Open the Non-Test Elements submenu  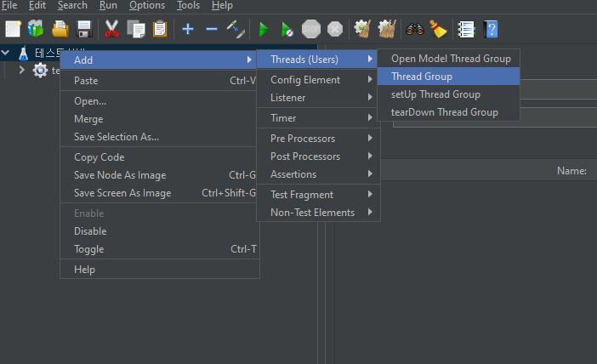[x=318, y=213]
